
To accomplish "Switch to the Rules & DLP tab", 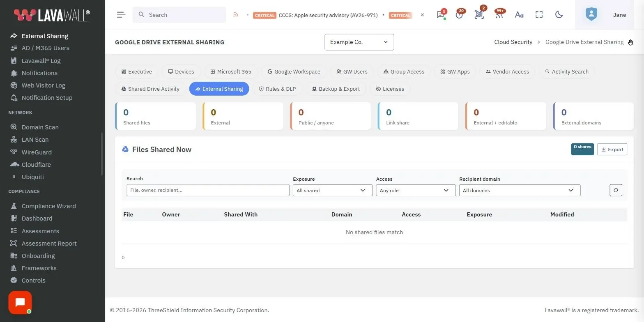I will (277, 89).
